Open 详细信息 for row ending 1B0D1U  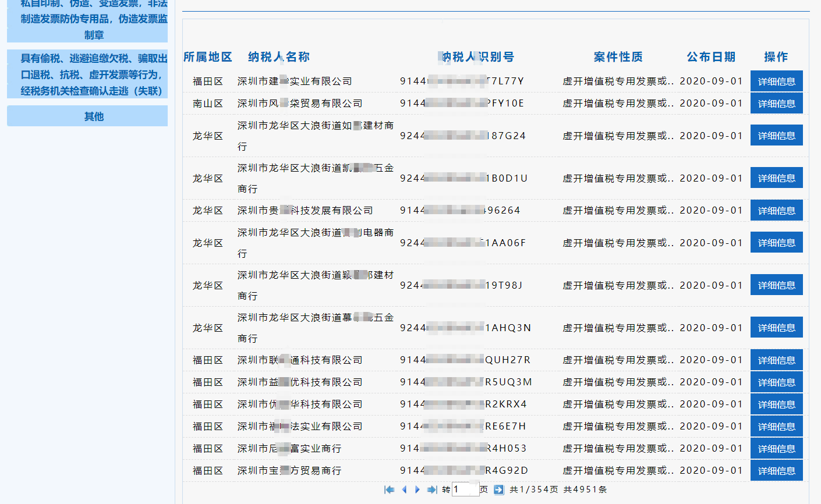coord(777,178)
